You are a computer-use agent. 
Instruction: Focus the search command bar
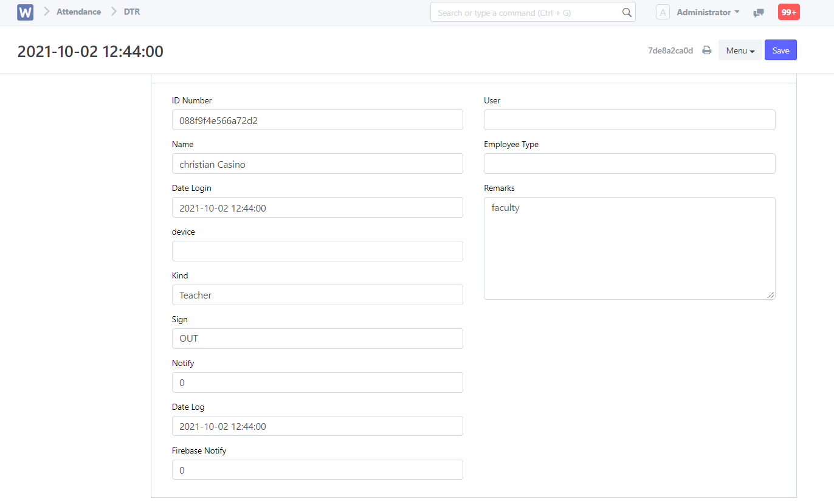coord(533,12)
